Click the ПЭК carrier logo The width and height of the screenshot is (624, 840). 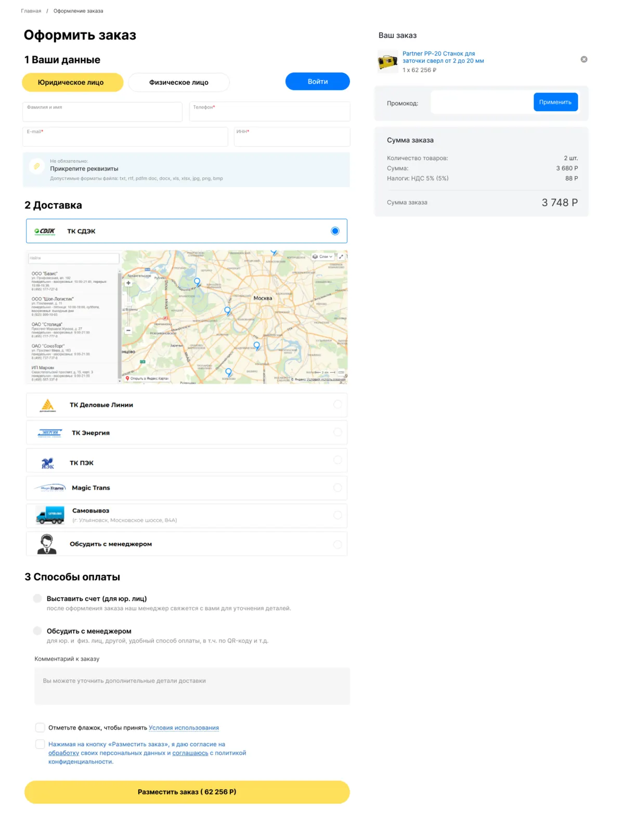point(48,463)
